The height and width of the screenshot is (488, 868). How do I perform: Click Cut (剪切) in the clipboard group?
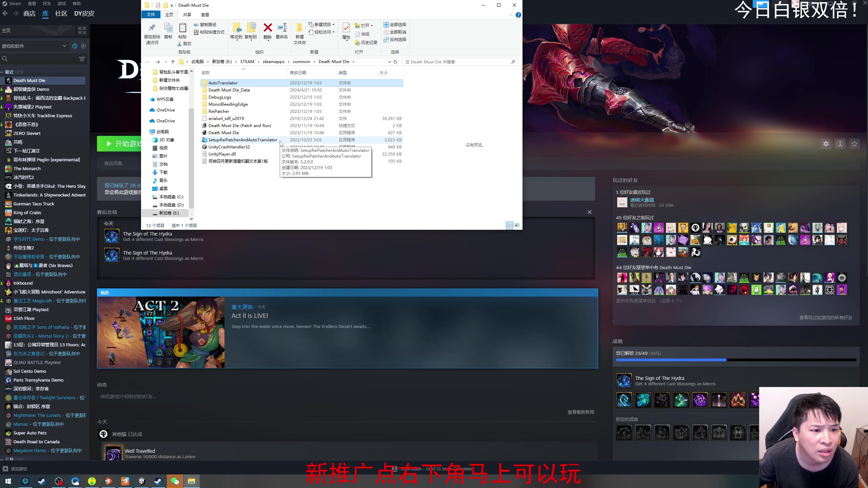pyautogui.click(x=184, y=44)
